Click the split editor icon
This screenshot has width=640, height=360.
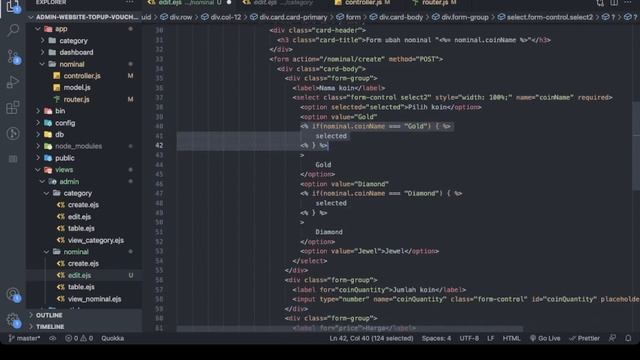[614, 3]
